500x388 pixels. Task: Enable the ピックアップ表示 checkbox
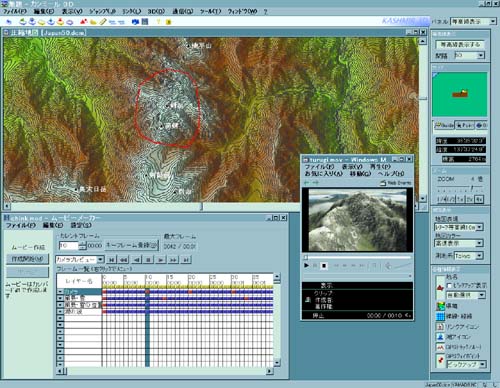(x=449, y=286)
